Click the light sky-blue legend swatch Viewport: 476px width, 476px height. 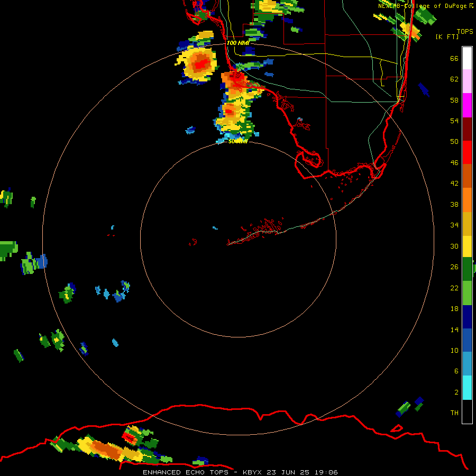467,364
